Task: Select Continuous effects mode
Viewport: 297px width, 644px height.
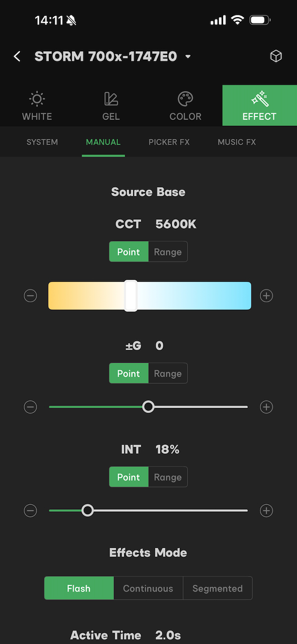Action: click(x=148, y=588)
